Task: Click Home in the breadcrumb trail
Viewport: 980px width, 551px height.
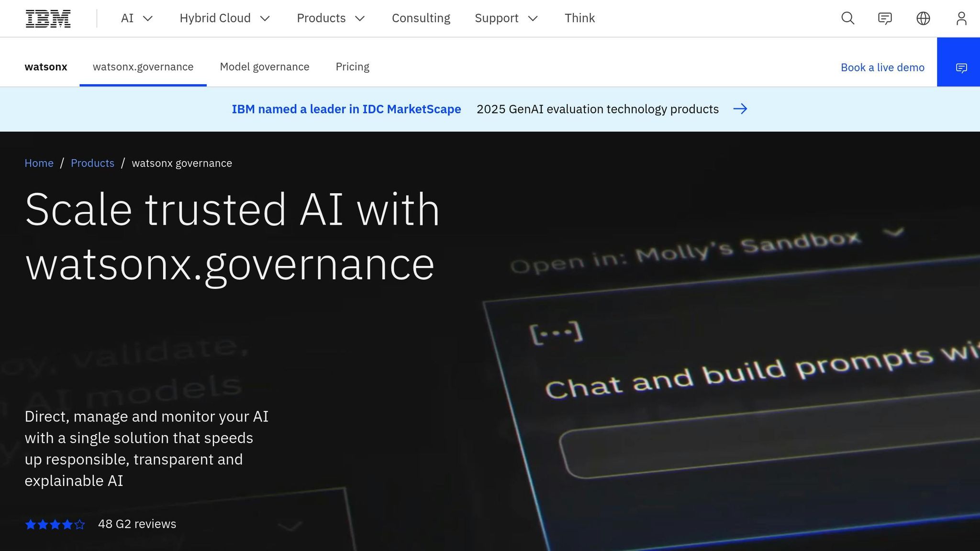Action: coord(39,163)
